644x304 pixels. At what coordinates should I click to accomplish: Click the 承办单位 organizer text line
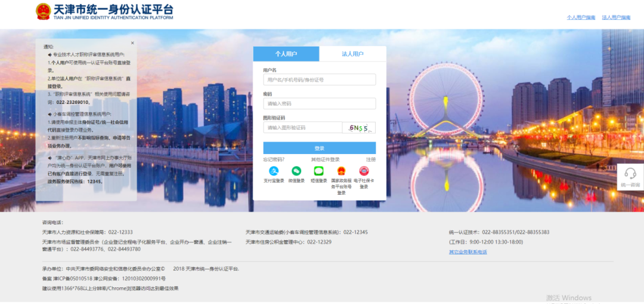[104, 269]
